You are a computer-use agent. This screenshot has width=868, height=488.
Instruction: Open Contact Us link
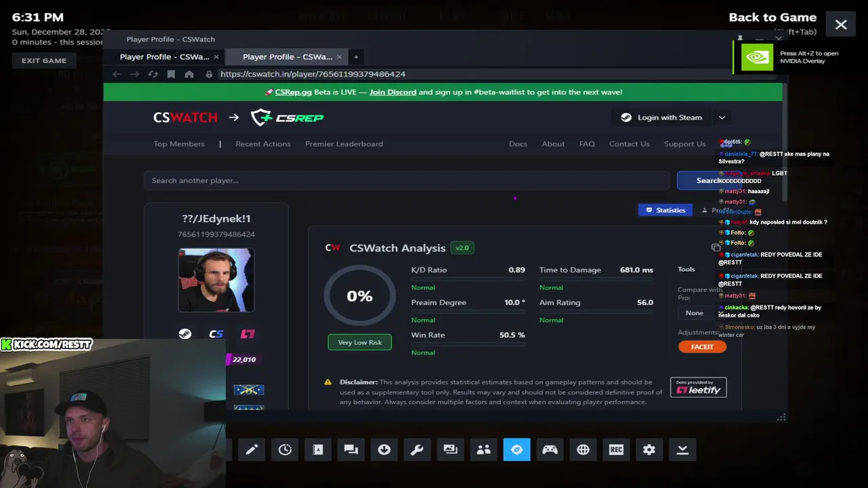[x=629, y=144]
